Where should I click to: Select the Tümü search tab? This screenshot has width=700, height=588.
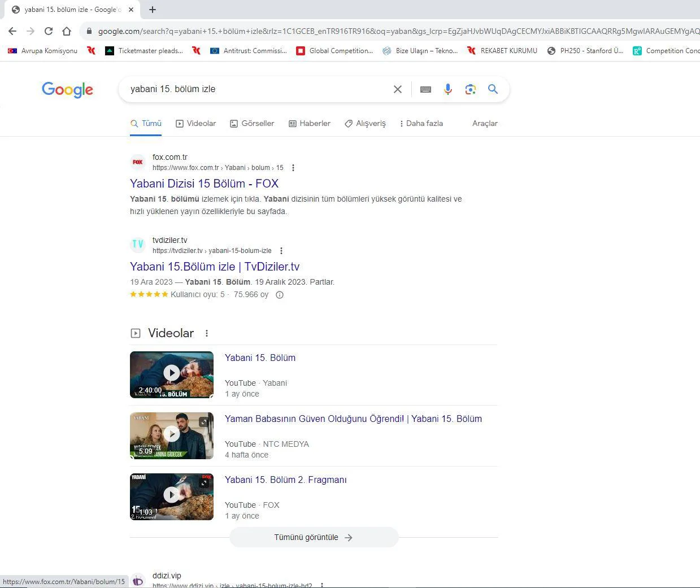[146, 123]
